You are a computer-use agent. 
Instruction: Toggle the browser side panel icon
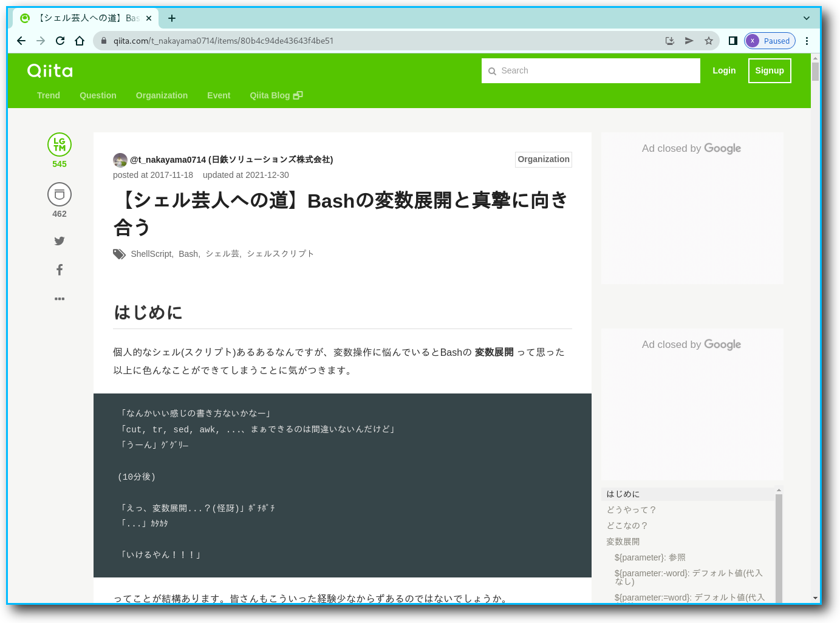(733, 41)
